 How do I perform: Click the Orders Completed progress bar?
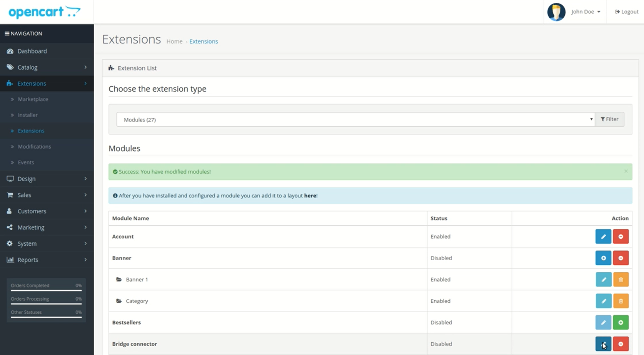tap(46, 290)
